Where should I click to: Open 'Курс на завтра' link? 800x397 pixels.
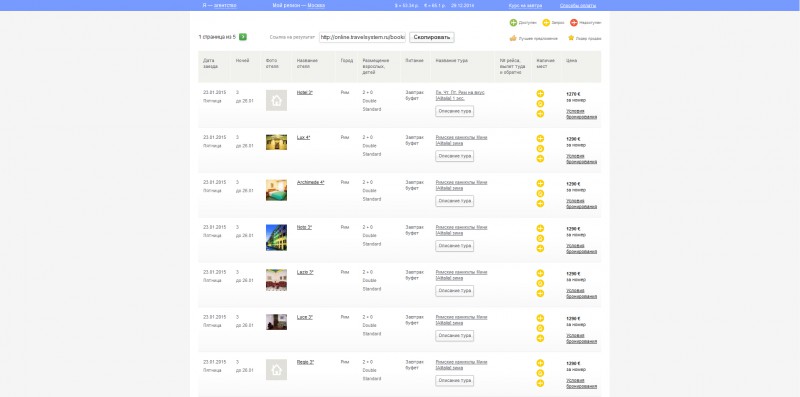(x=526, y=5)
